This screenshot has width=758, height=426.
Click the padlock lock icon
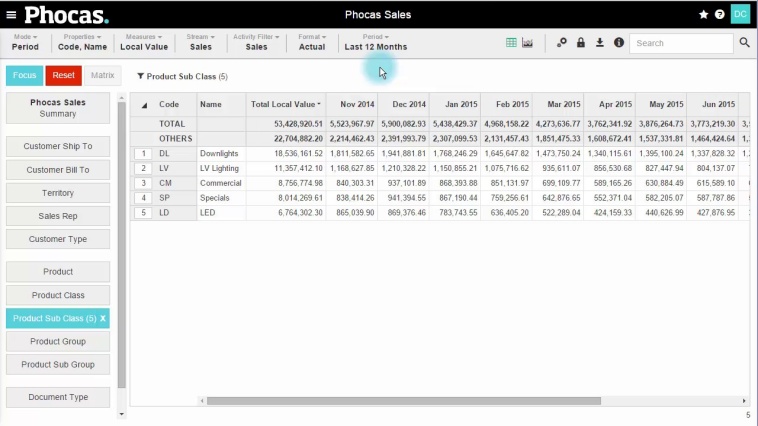581,43
